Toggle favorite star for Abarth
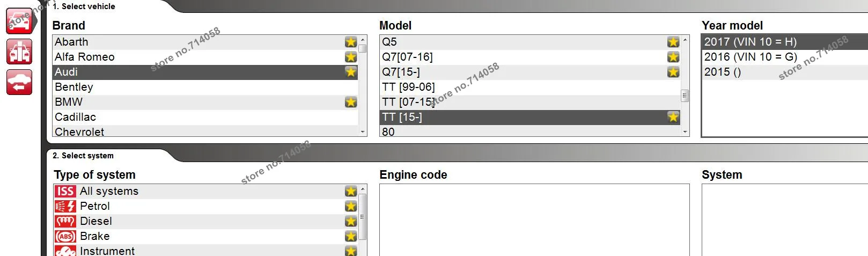Viewport: 868px width, 256px height. coord(351,42)
